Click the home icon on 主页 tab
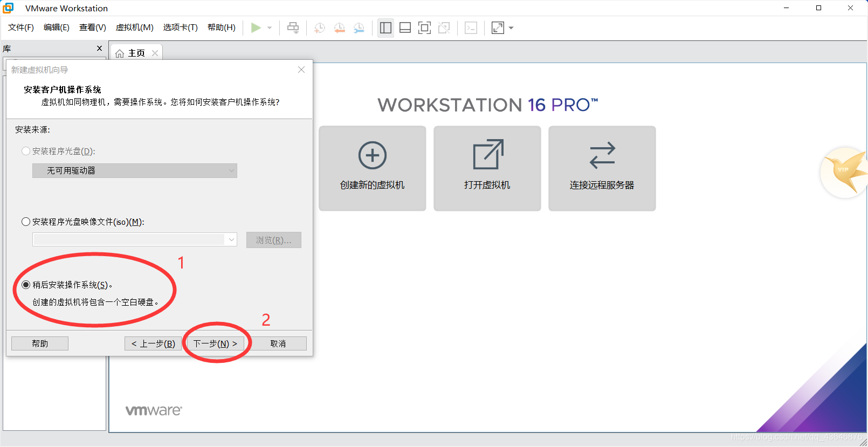Screen dimensions: 868x447 tap(120, 53)
